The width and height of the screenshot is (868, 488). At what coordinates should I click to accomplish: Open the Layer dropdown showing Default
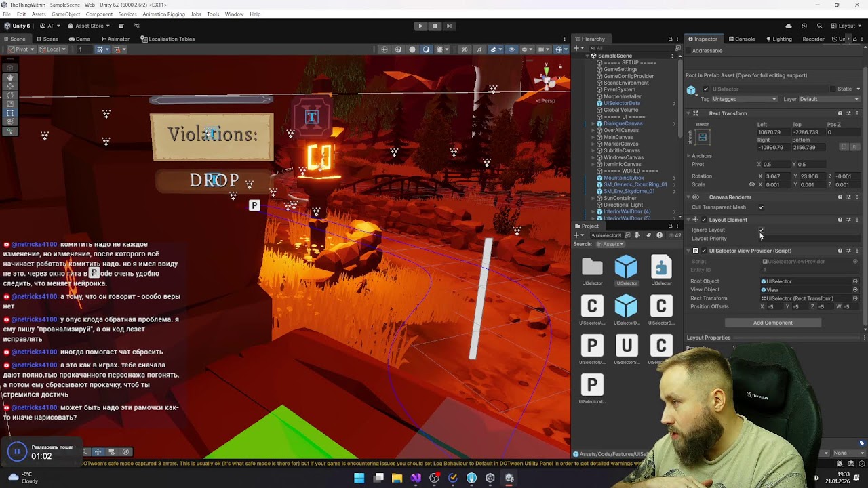pos(829,99)
